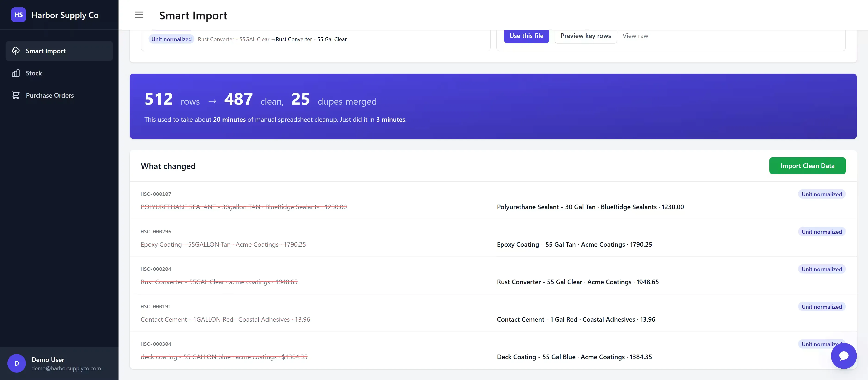This screenshot has width=868, height=380.
Task: Click the HS logo badge
Action: click(x=18, y=15)
